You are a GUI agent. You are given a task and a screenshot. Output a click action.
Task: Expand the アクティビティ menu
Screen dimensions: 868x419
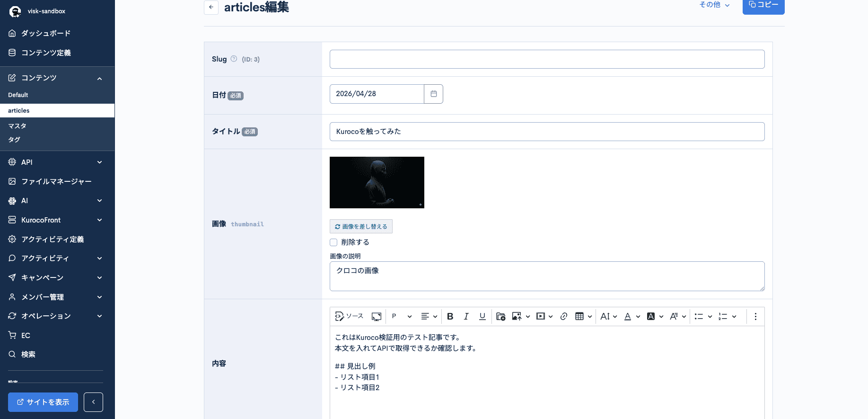click(x=57, y=258)
